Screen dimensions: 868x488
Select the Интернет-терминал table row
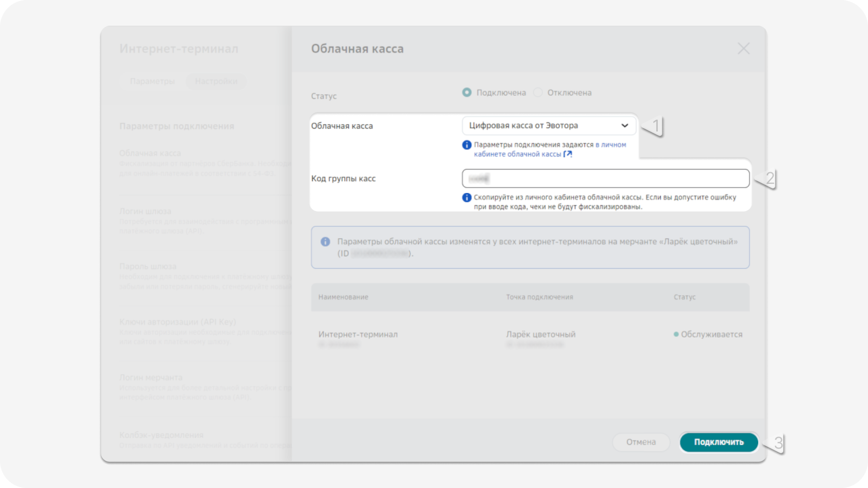coord(358,334)
